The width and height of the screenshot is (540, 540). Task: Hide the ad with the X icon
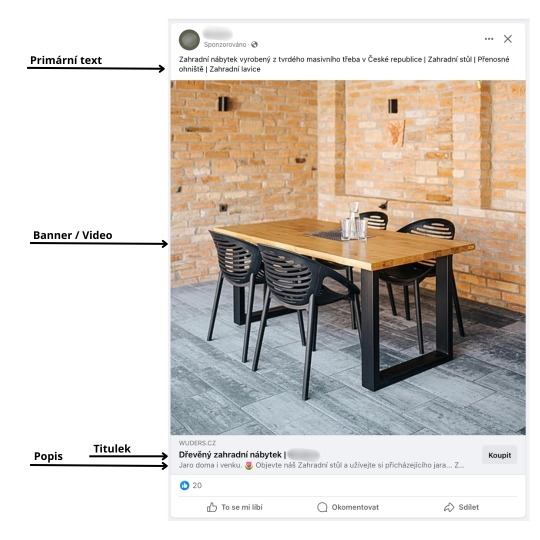(508, 39)
